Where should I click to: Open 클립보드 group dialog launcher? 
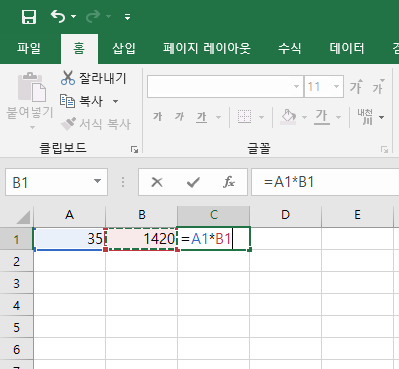135,149
